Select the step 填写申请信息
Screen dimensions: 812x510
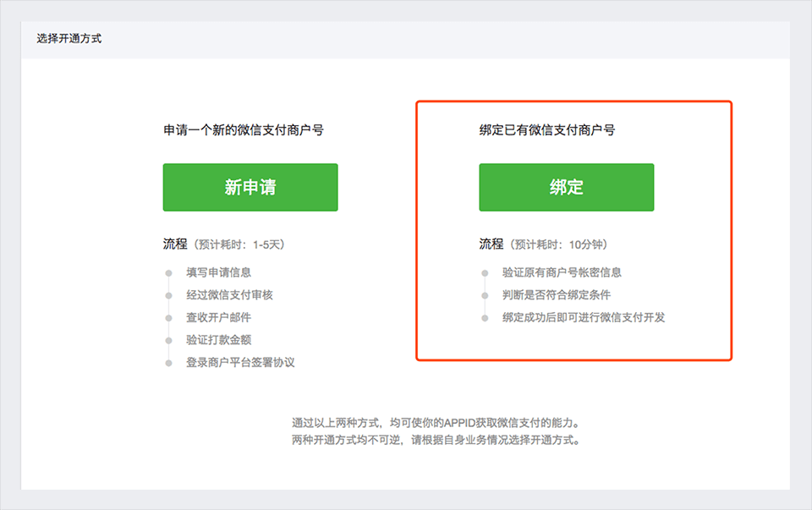(x=218, y=272)
